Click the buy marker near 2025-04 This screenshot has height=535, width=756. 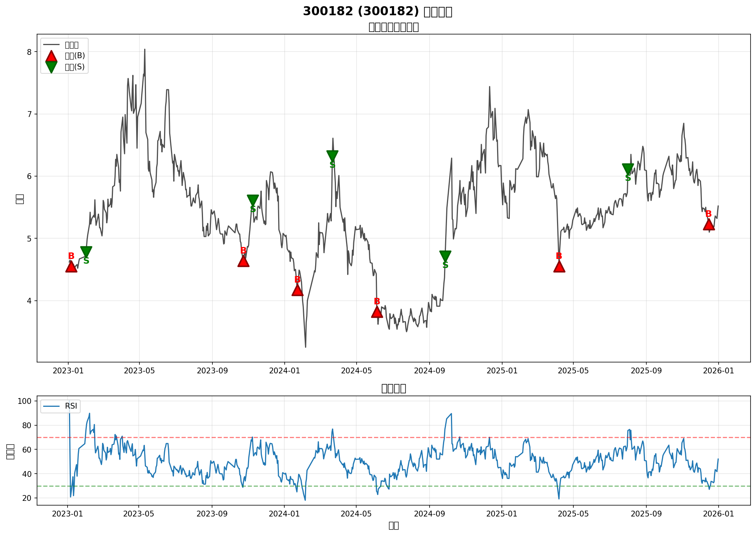(559, 267)
